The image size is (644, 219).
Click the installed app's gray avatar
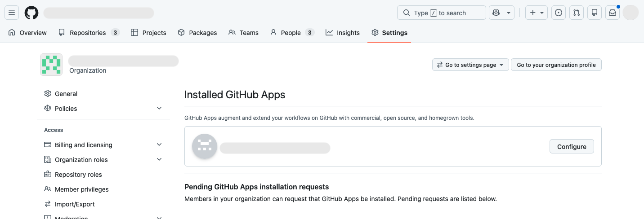pos(205,146)
